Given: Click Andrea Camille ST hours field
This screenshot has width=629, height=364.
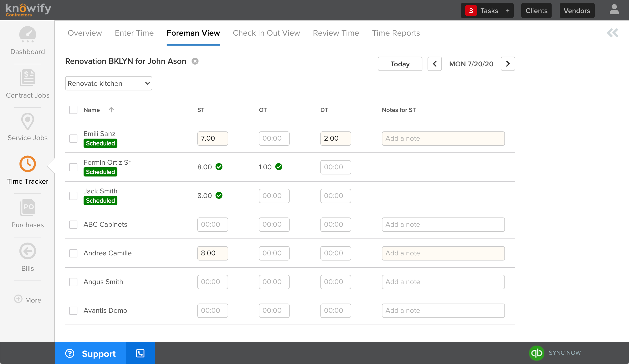Looking at the screenshot, I should [x=213, y=253].
